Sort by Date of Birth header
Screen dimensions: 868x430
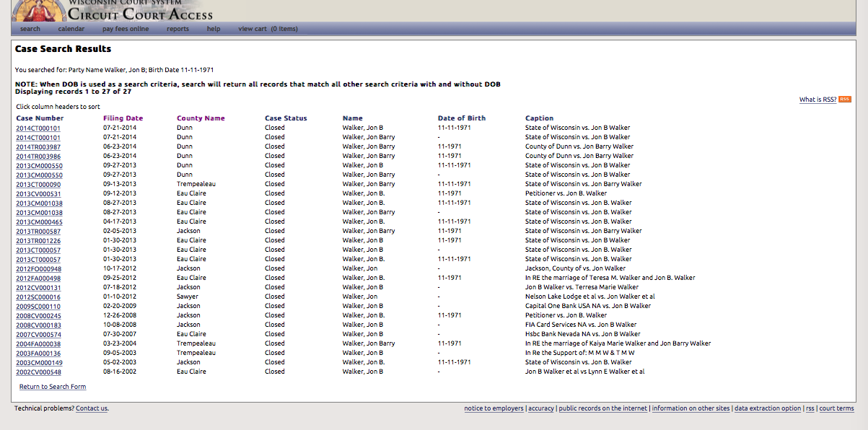click(462, 118)
